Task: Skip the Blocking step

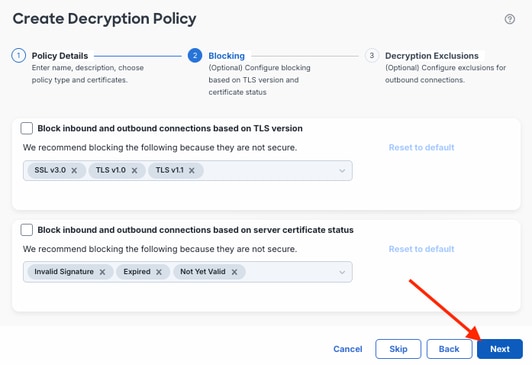Action: (x=398, y=349)
